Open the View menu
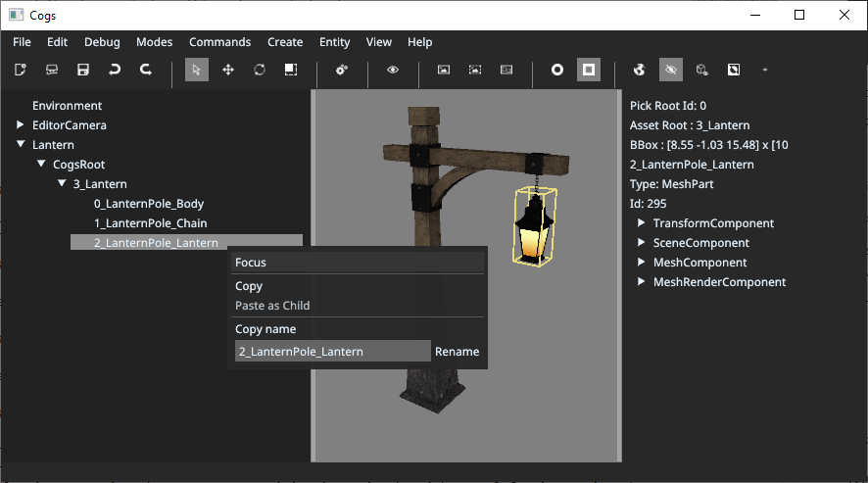 pyautogui.click(x=378, y=42)
